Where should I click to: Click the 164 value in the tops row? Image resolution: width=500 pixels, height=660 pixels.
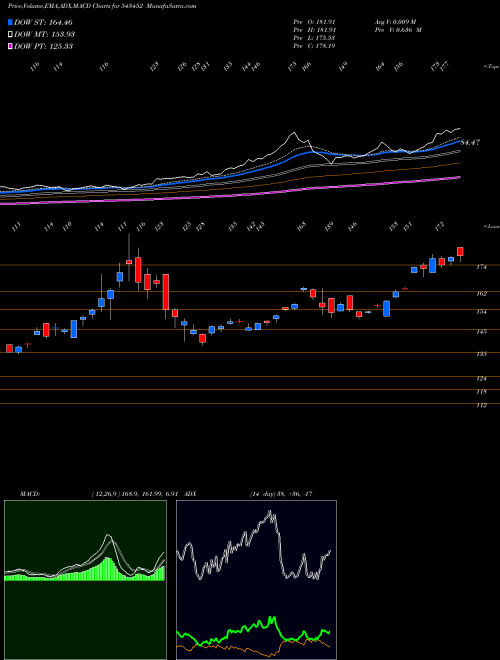380,67
